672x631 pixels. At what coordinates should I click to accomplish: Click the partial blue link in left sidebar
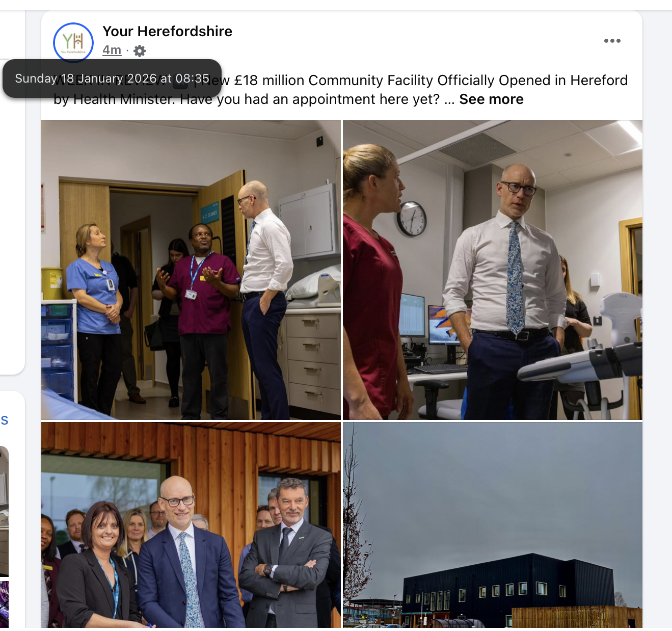click(4, 420)
